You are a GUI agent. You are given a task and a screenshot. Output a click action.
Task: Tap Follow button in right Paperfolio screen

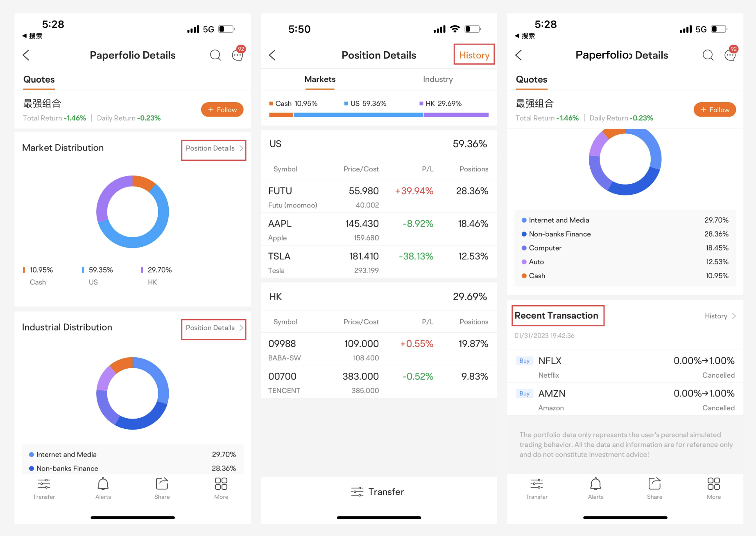click(x=715, y=110)
